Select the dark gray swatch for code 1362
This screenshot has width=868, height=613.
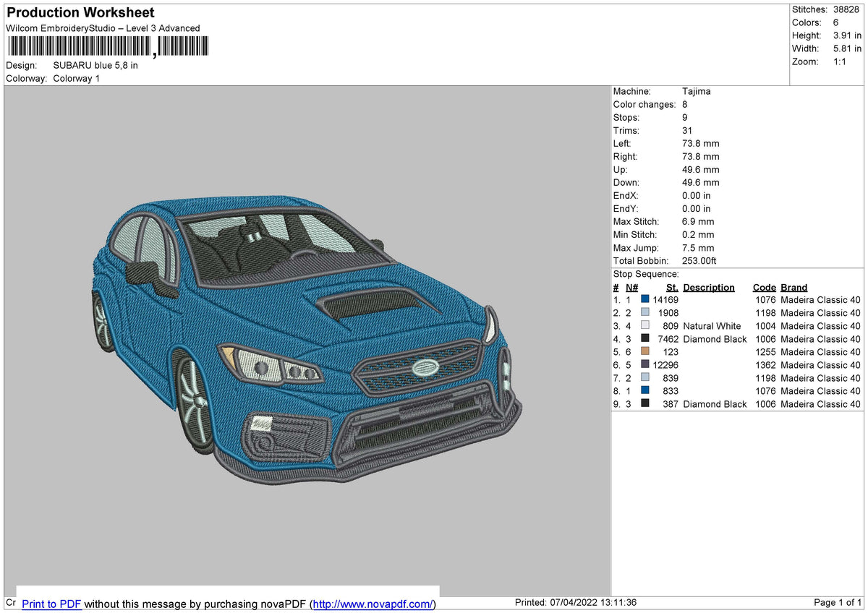click(x=644, y=365)
